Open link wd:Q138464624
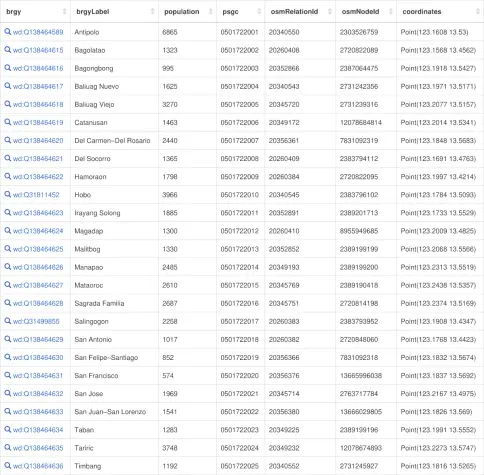The image size is (484, 475). [x=38, y=231]
